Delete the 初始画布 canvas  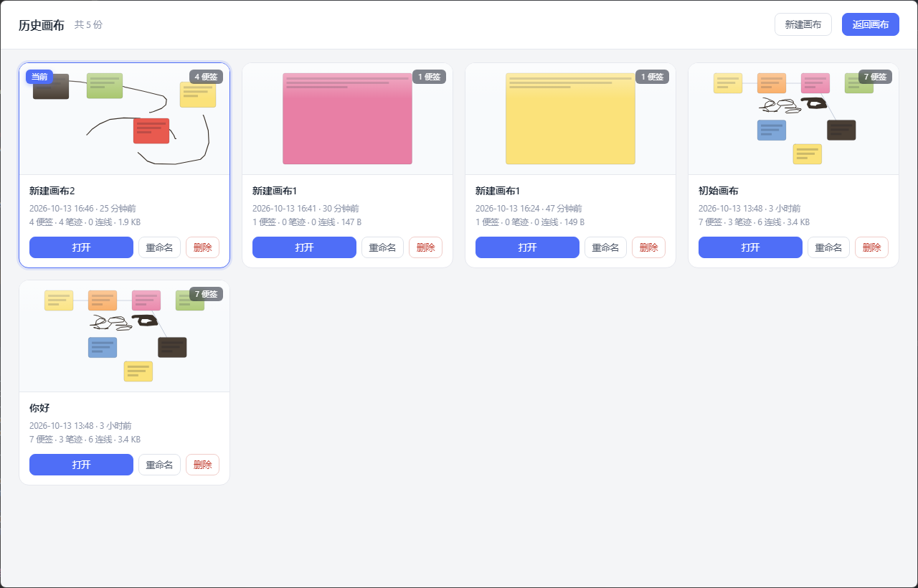(x=872, y=247)
